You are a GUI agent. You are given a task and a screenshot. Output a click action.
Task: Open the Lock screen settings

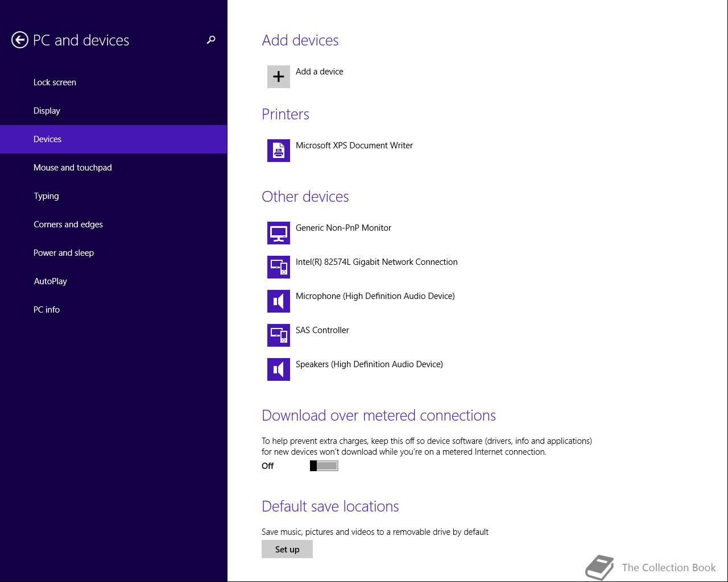click(x=55, y=82)
